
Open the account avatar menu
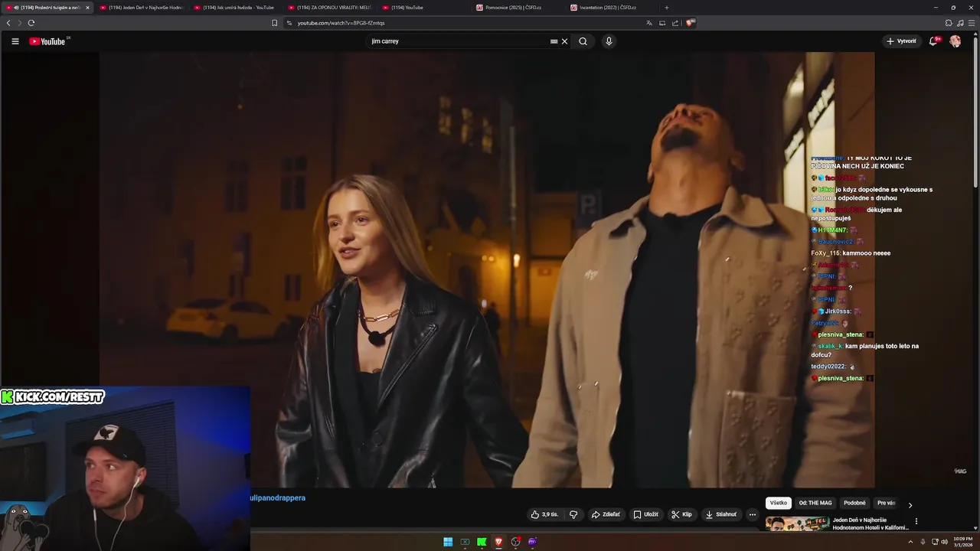955,41
